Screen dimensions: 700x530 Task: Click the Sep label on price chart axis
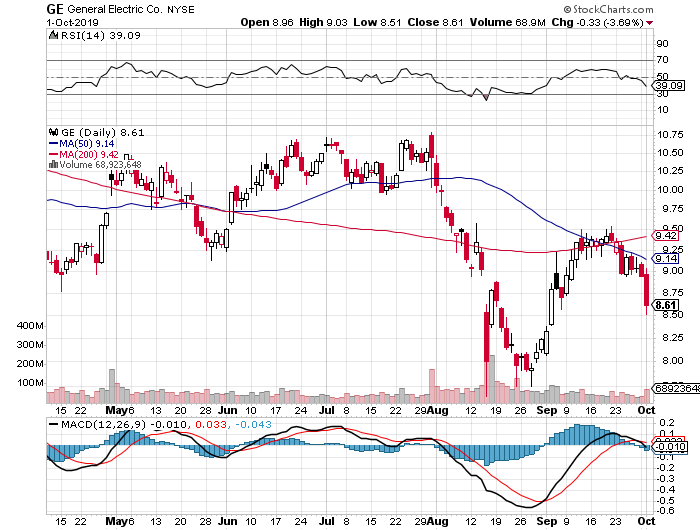pos(547,410)
